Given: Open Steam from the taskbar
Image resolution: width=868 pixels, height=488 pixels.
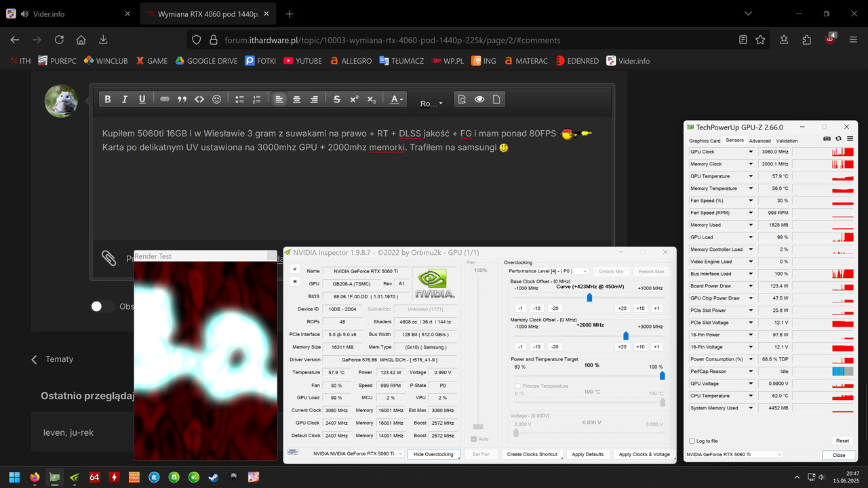Looking at the screenshot, I should (214, 477).
